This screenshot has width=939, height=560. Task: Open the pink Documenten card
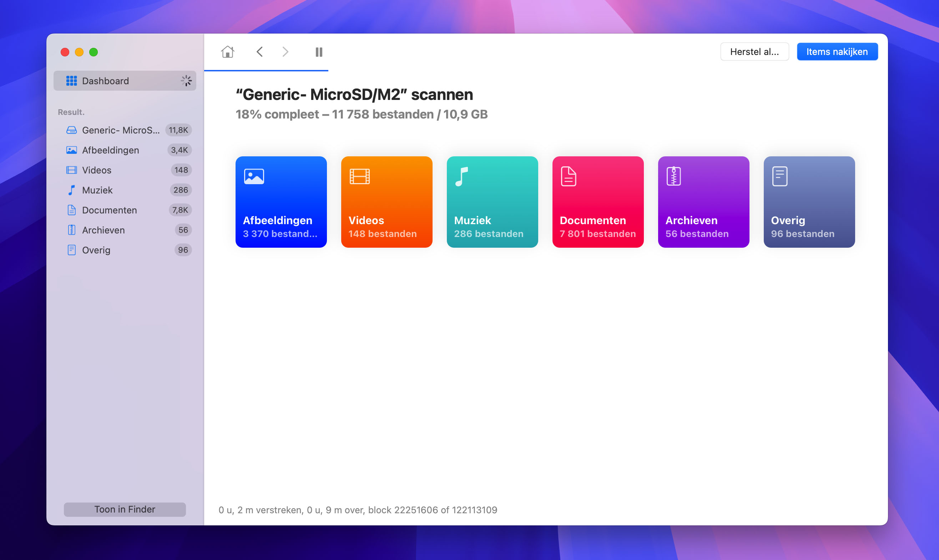(x=598, y=202)
